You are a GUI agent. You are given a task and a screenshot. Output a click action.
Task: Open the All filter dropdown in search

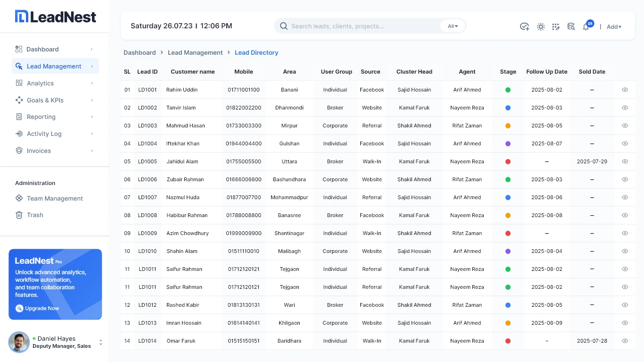click(453, 26)
